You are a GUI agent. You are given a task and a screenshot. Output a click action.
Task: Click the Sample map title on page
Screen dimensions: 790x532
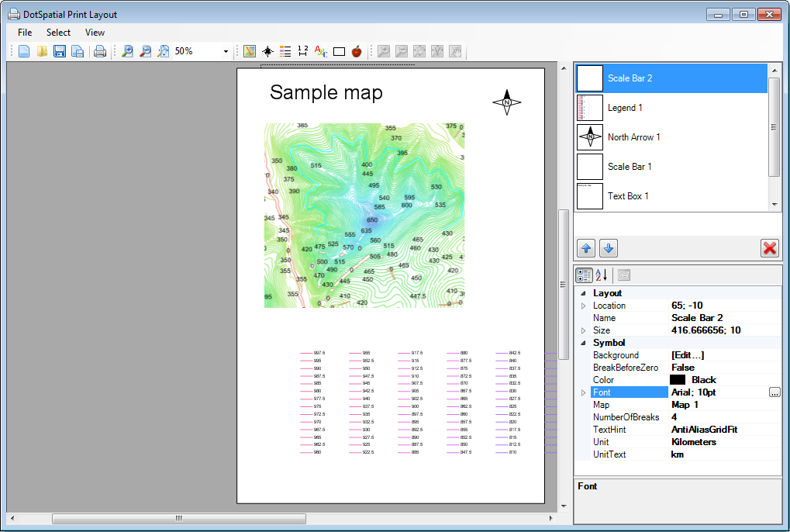(x=326, y=93)
